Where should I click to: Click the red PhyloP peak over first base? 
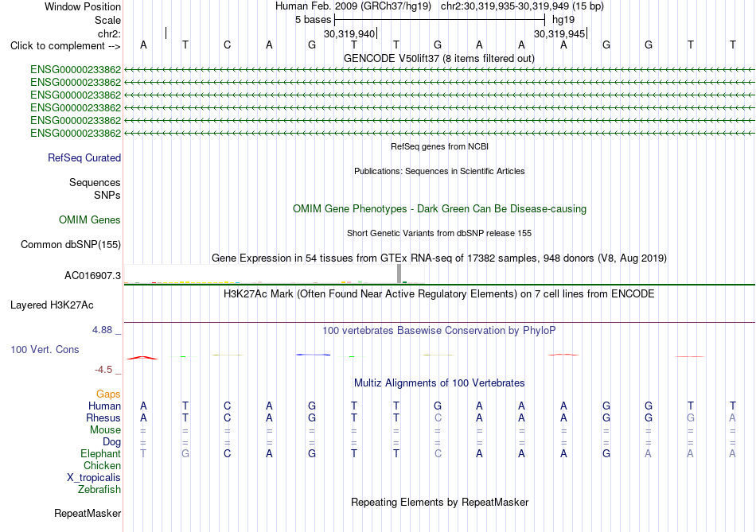[x=142, y=358]
